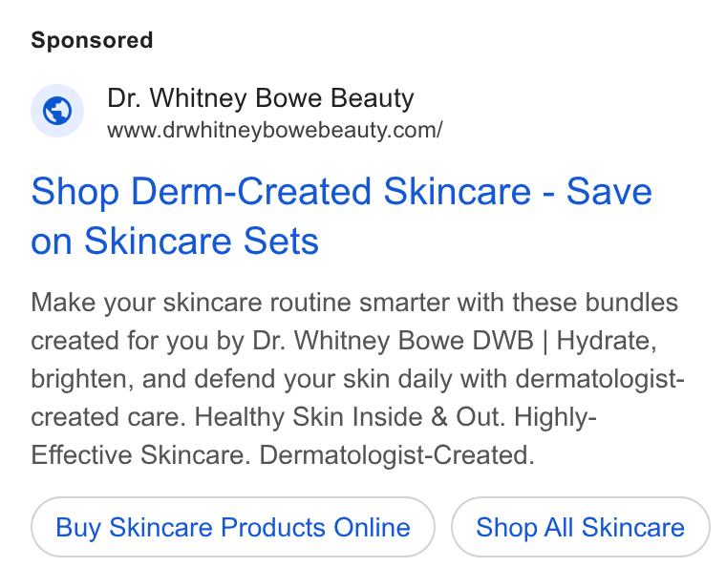Screen dimensions: 726x588
Task: Click the word Derm-Created in the headline
Action: point(251,191)
